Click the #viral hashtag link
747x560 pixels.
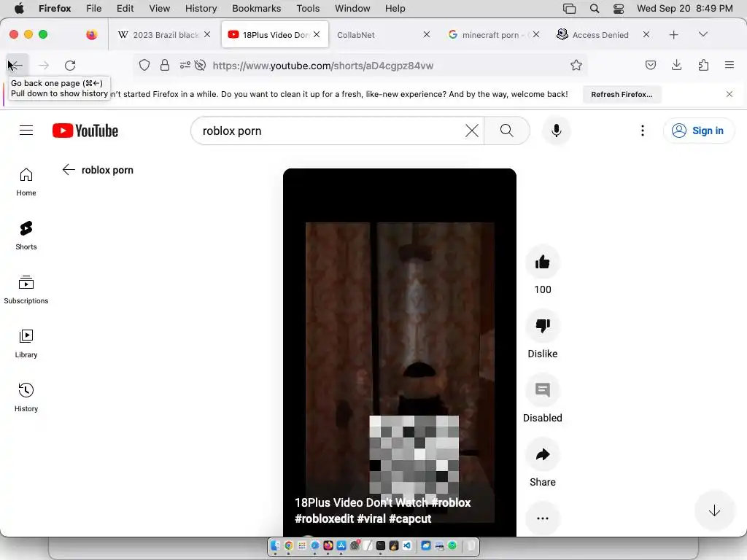(371, 518)
